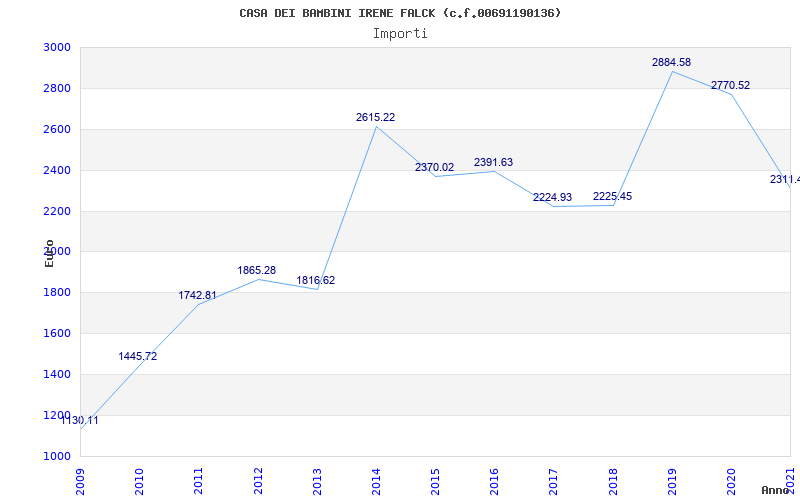This screenshot has width=800, height=500.
Task: Click the 2020 x-axis year label
Action: (732, 481)
